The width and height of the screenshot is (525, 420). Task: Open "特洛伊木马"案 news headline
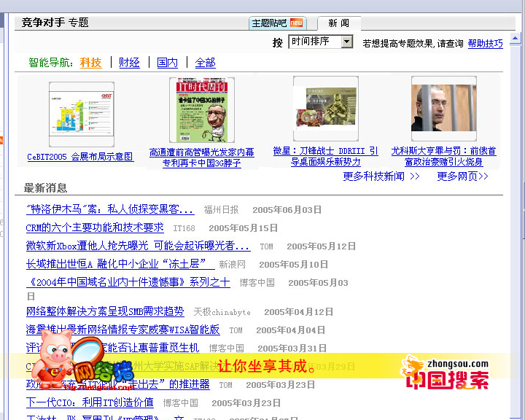(110, 209)
